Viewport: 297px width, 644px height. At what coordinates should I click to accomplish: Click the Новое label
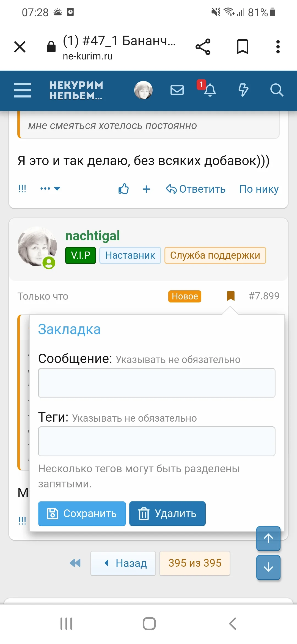click(x=185, y=296)
